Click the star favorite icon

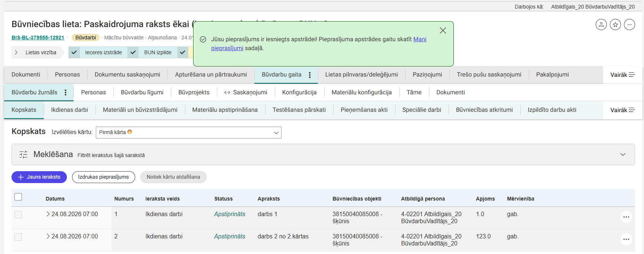click(x=615, y=25)
